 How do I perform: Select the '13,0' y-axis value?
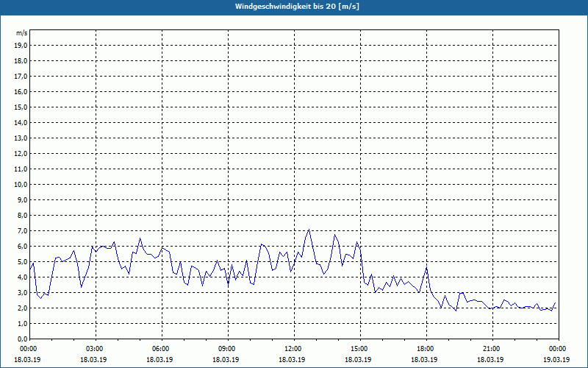(21, 138)
